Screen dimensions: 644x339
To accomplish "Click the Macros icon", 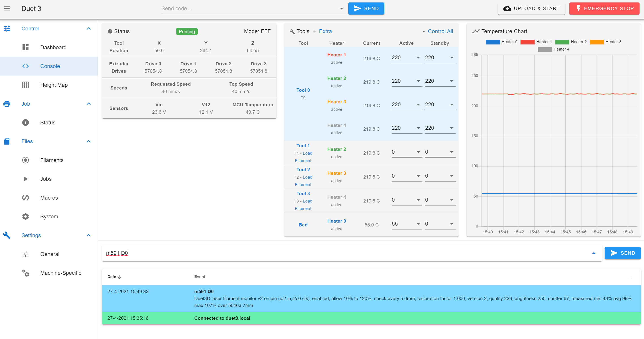I will click(x=26, y=198).
